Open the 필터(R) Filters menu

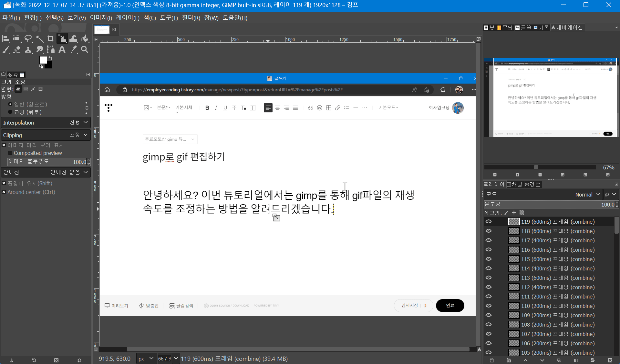point(191,18)
